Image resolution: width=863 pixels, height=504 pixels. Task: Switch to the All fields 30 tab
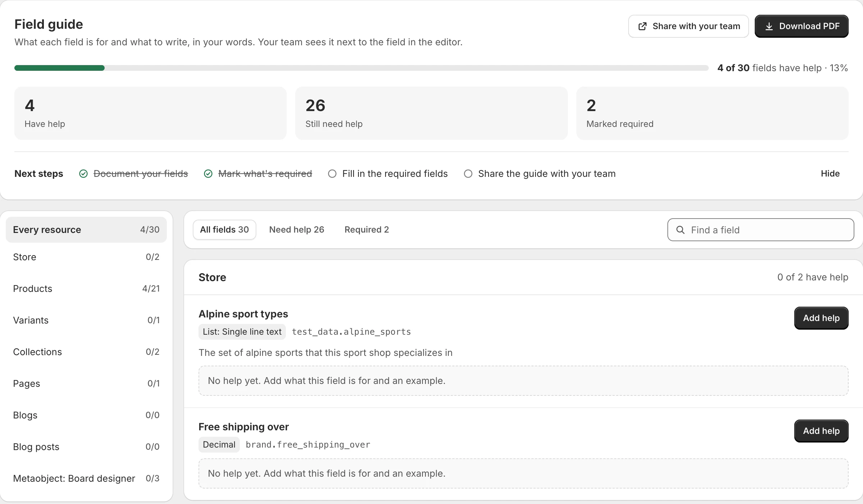[224, 230]
